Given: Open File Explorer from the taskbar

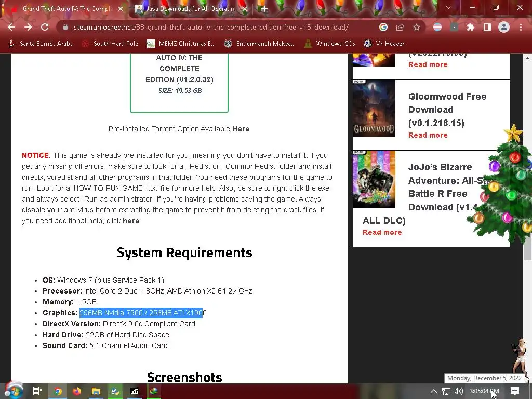Looking at the screenshot, I should click(96, 391).
